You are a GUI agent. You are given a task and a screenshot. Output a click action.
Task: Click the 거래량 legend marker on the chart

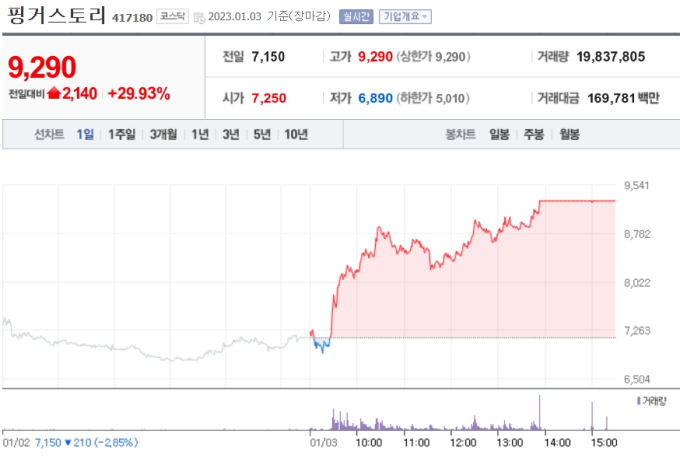(x=639, y=401)
